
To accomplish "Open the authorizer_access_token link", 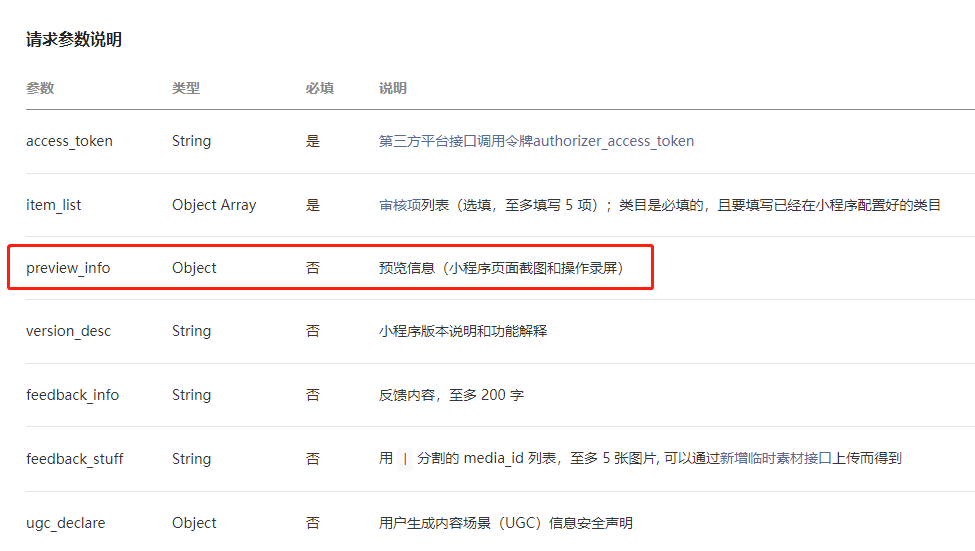I will 536,141.
